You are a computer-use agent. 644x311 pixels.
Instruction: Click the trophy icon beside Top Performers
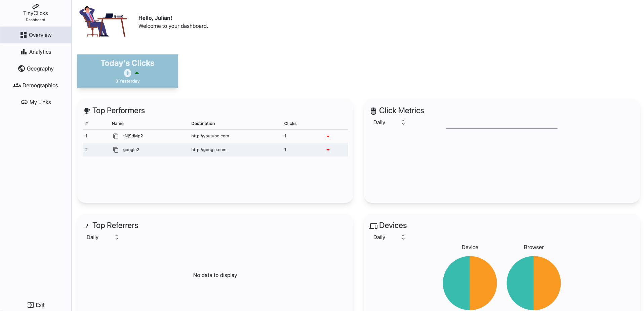pyautogui.click(x=87, y=111)
